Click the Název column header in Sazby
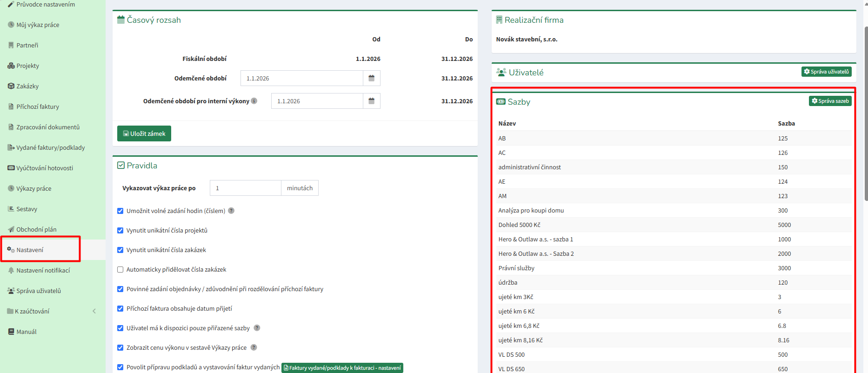This screenshot has height=373, width=868. (507, 124)
